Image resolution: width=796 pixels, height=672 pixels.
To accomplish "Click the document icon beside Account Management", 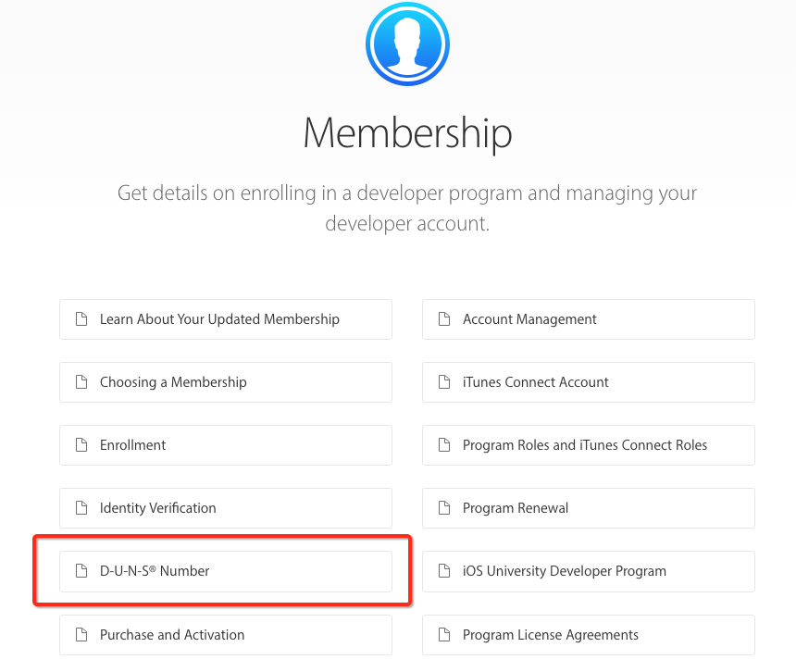I will [443, 319].
